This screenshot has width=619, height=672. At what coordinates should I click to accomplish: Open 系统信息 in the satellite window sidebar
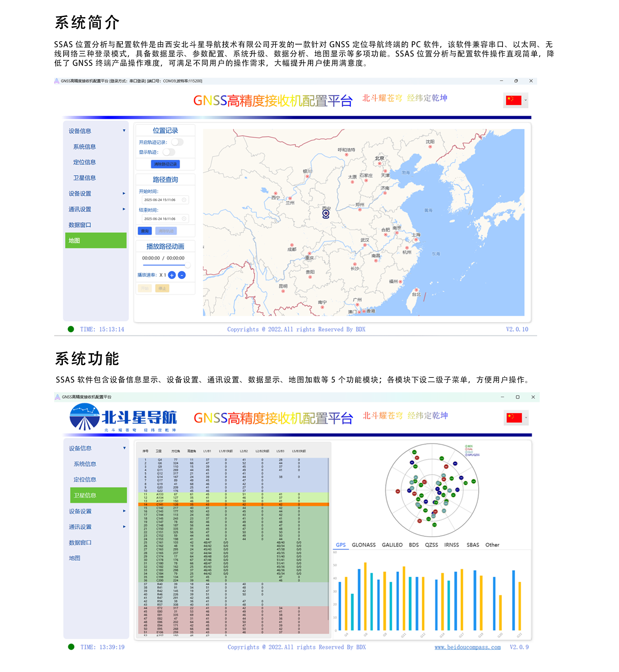click(85, 464)
